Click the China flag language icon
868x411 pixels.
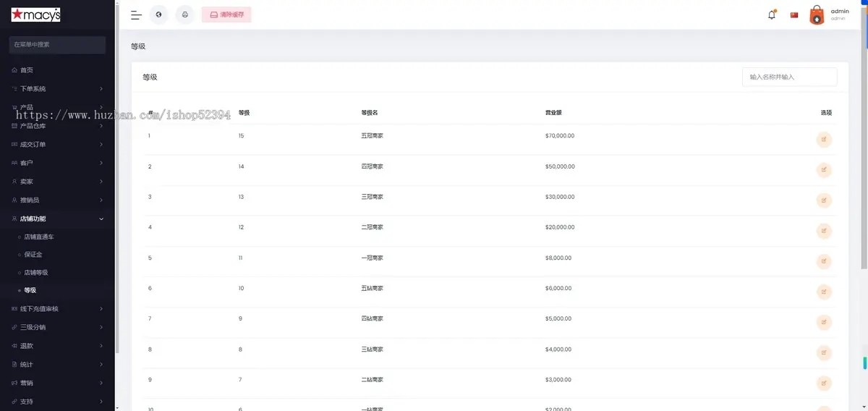[x=794, y=15]
